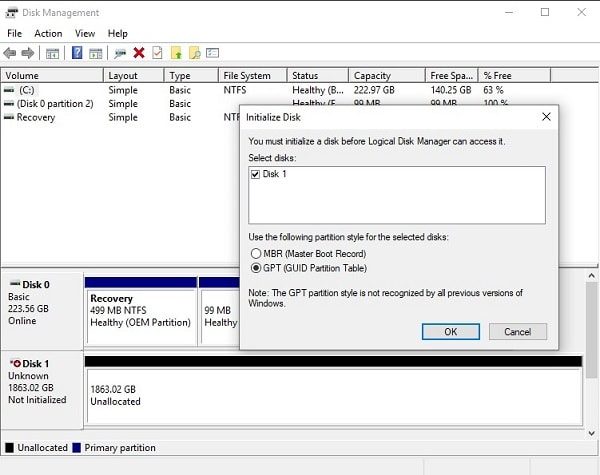The height and width of the screenshot is (475, 600).
Task: Click the red X Delete icon
Action: tap(139, 53)
